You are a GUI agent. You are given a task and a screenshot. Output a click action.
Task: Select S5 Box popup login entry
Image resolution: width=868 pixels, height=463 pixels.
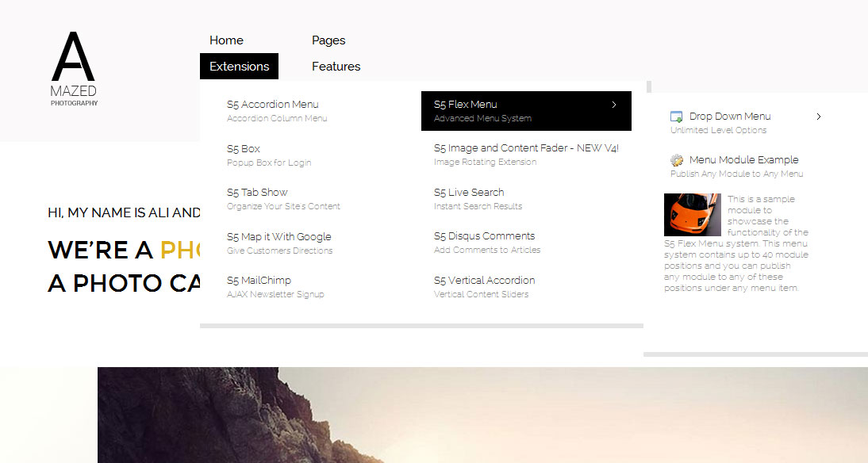[244, 149]
